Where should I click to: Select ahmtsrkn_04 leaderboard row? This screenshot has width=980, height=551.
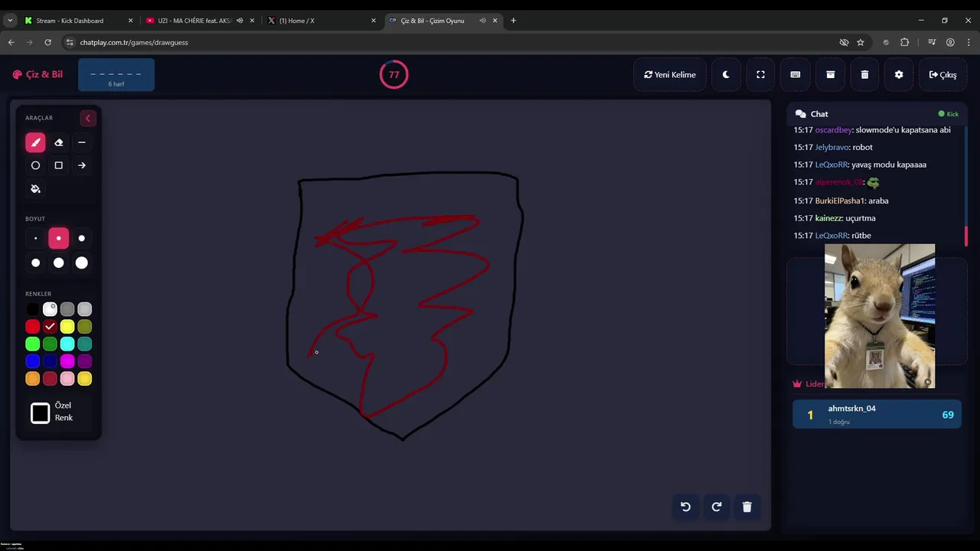(877, 414)
